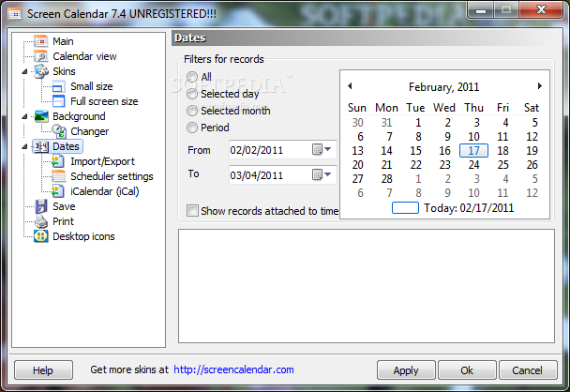
Task: Select the Full screen size tree item
Action: click(x=104, y=101)
